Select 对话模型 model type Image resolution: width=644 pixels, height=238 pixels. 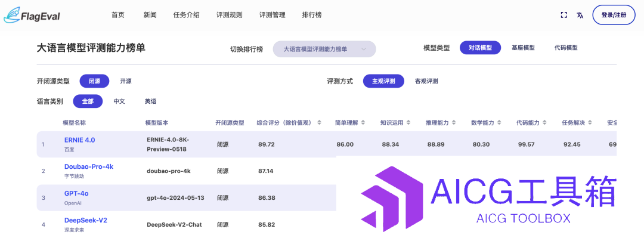click(x=481, y=48)
